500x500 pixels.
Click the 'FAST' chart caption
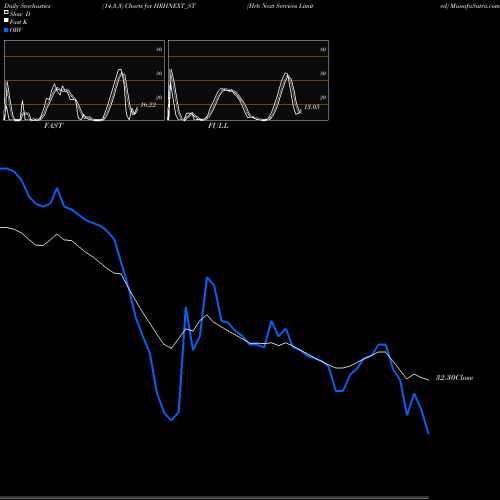pyautogui.click(x=53, y=126)
